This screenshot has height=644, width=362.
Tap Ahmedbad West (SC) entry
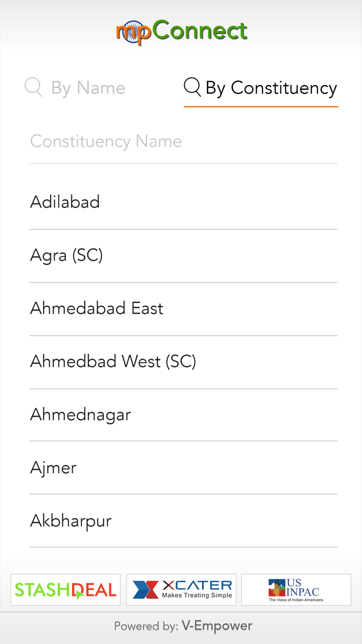(x=183, y=361)
